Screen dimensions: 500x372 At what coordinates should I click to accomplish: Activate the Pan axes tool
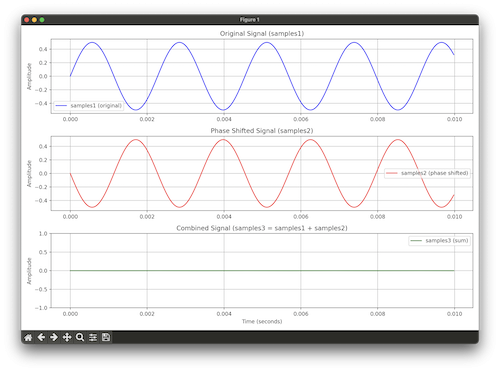(x=67, y=337)
